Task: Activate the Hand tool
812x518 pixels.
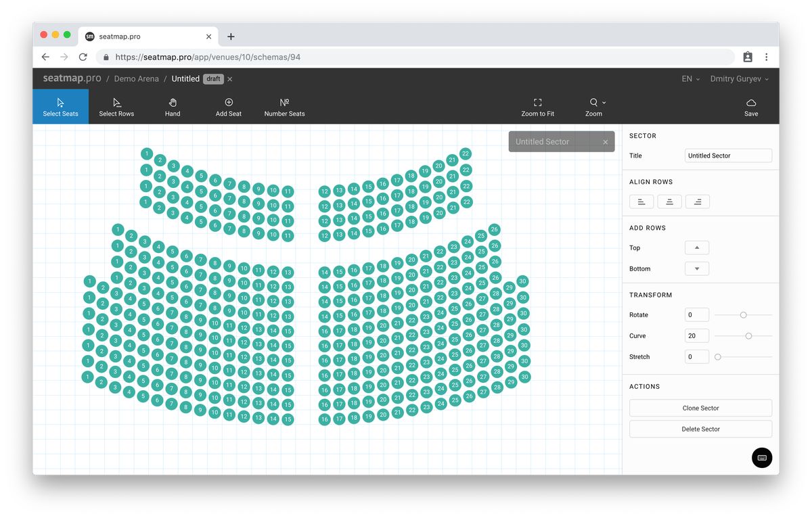Action: point(172,106)
